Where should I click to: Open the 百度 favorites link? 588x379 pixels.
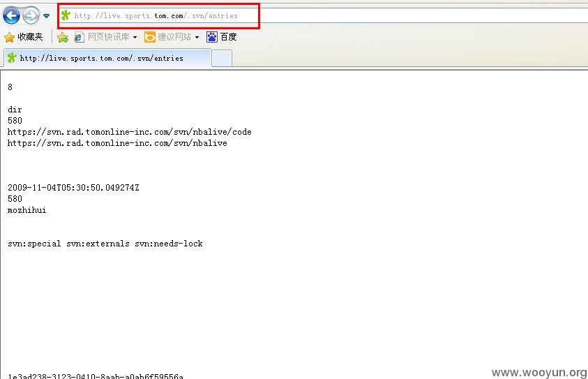pos(228,37)
